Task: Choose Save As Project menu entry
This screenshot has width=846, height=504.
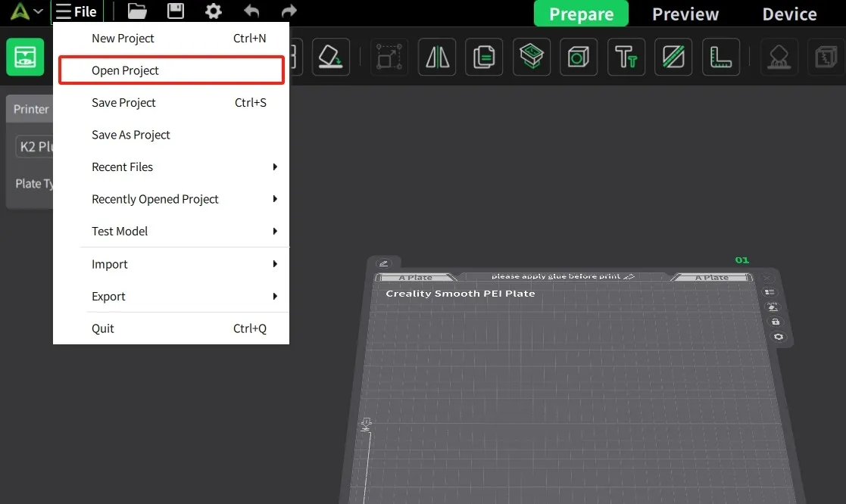Action: click(171, 135)
